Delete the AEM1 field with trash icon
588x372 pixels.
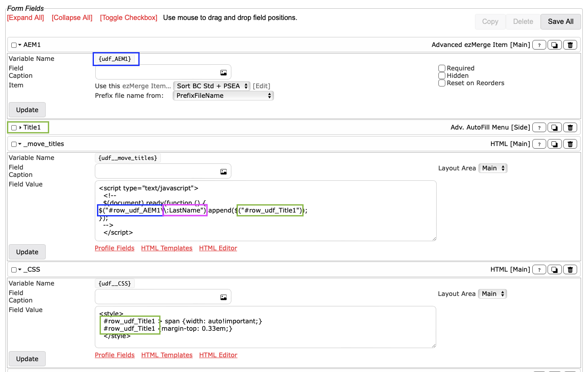[x=570, y=45]
